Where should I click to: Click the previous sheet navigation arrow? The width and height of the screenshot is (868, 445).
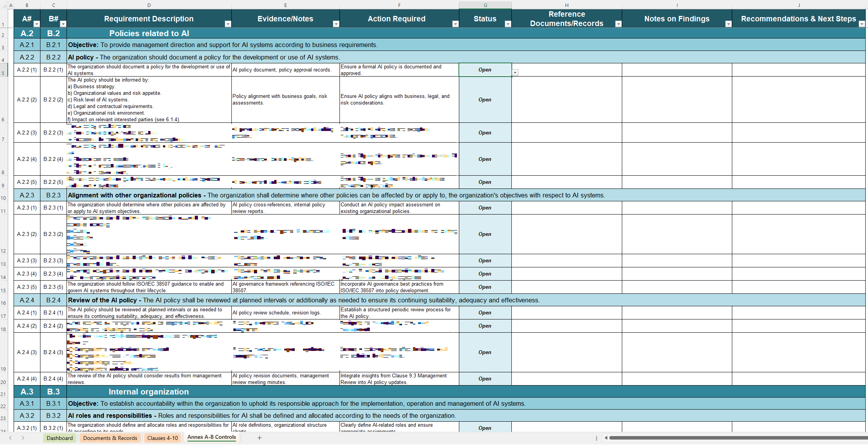[10, 438]
